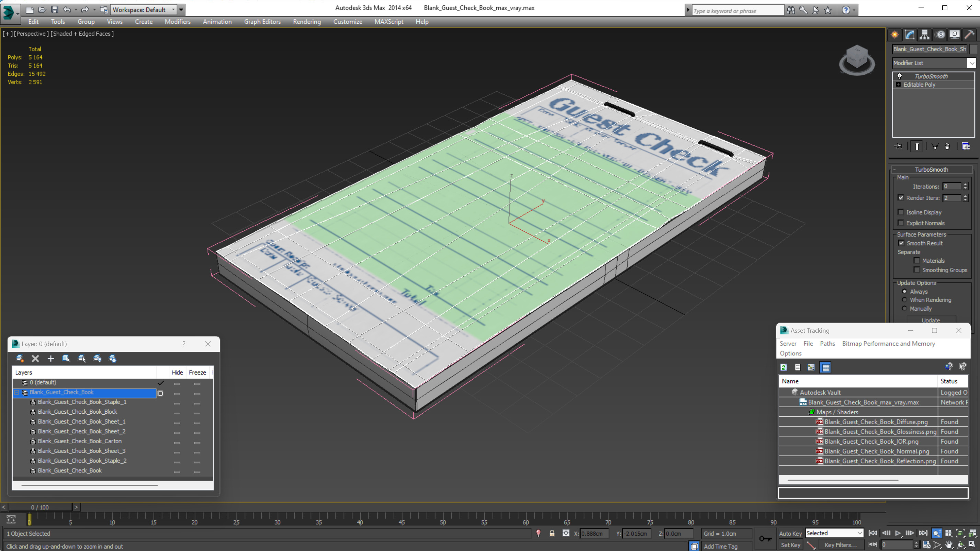Click the TurboSmooth modifier icon
The image size is (980, 551).
pos(900,75)
